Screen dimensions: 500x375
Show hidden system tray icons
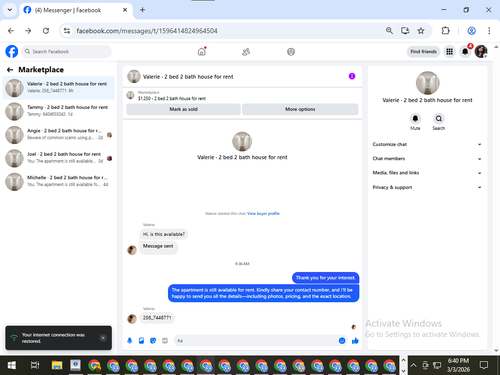coord(413,365)
